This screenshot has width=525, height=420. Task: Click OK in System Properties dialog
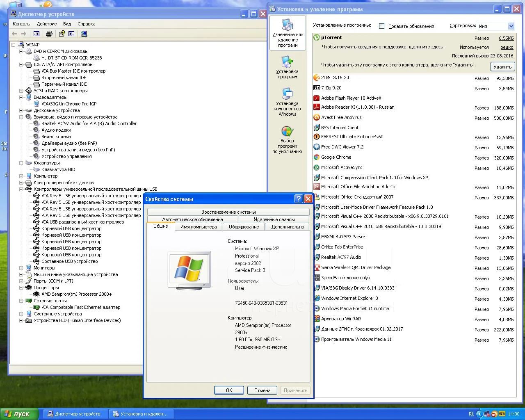pyautogui.click(x=229, y=390)
